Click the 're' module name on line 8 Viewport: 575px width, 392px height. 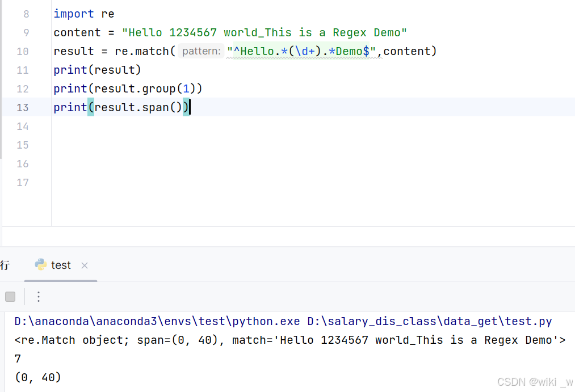[108, 14]
